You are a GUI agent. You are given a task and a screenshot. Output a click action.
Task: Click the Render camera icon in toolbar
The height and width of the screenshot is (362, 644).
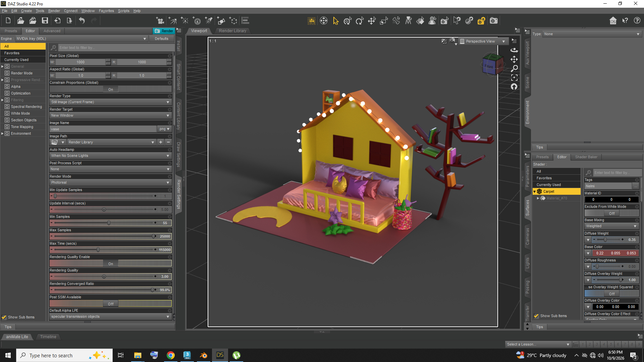tap(494, 21)
